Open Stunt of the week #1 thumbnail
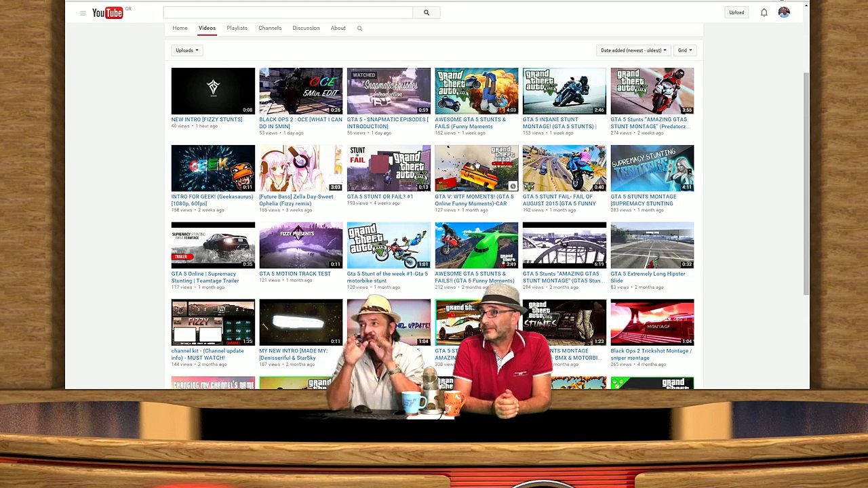 click(389, 245)
